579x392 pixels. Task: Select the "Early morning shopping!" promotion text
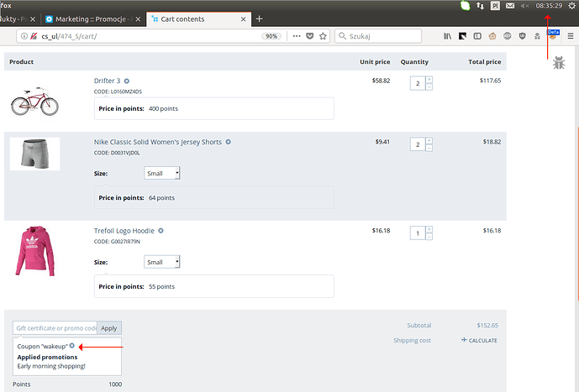(x=51, y=366)
